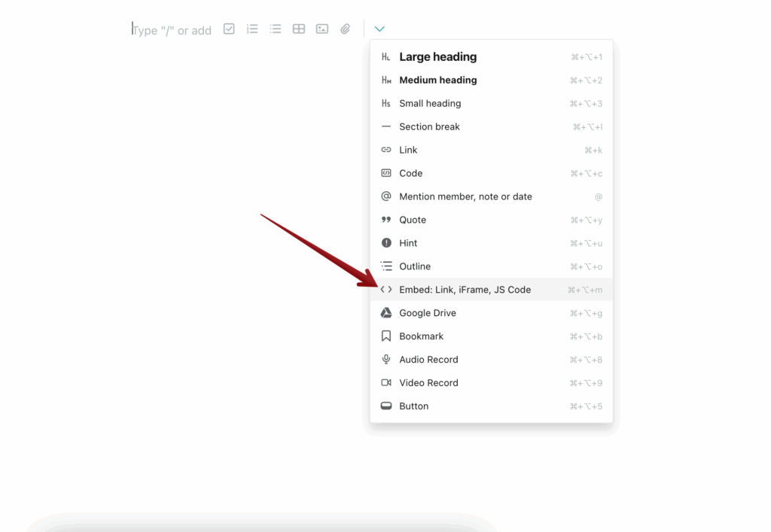Viewport: 771px width, 532px height.
Task: Choose Medium heading from menu
Action: (x=437, y=81)
